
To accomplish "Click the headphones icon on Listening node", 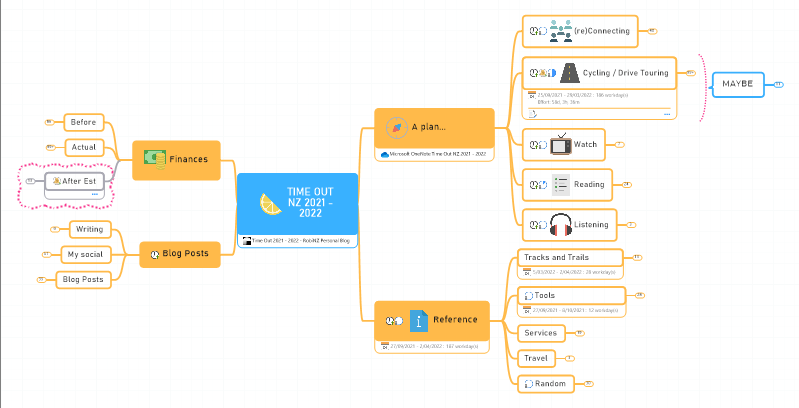I will pos(561,224).
